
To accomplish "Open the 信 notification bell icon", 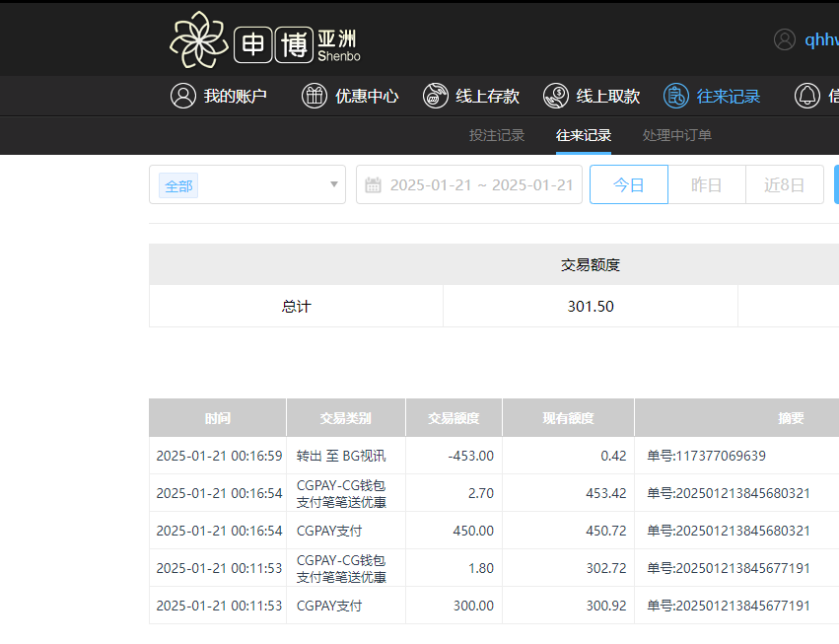I will [808, 96].
